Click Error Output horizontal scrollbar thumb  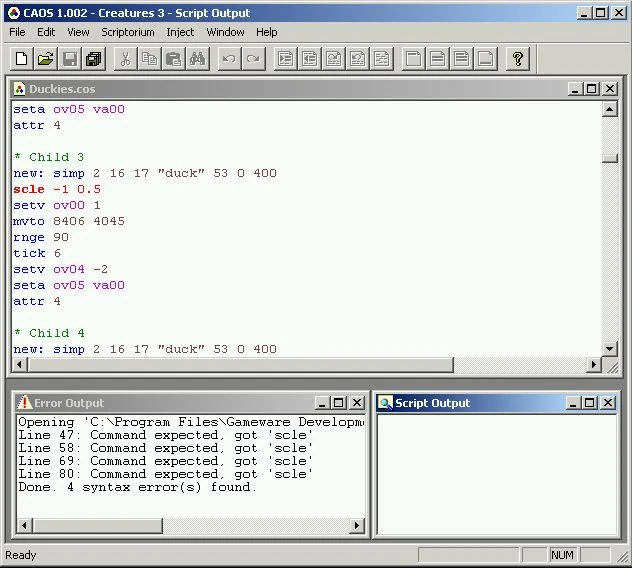(x=98, y=525)
